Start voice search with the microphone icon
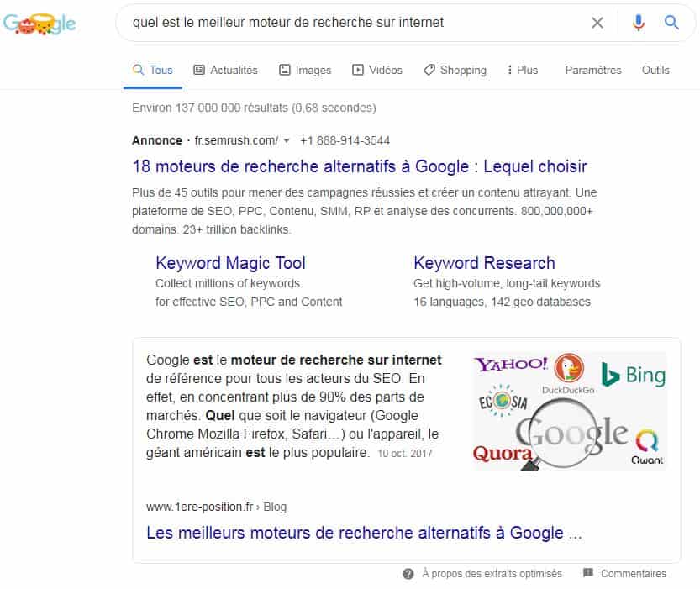 (x=639, y=23)
